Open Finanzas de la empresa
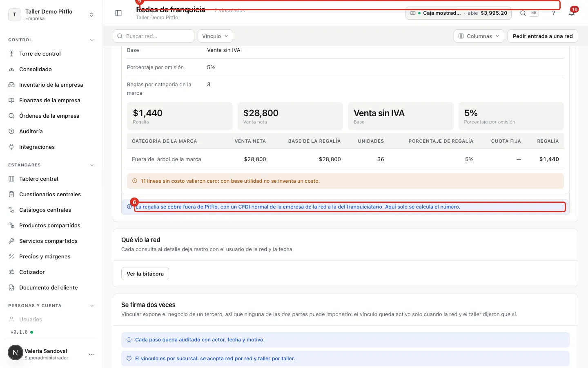The width and height of the screenshot is (588, 368). (51, 100)
